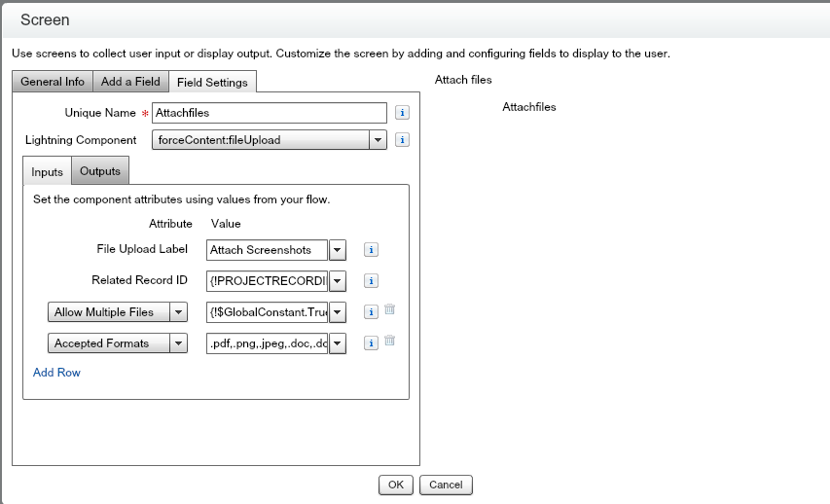
Task: Open the Lightning Component dropdown
Action: (x=378, y=140)
